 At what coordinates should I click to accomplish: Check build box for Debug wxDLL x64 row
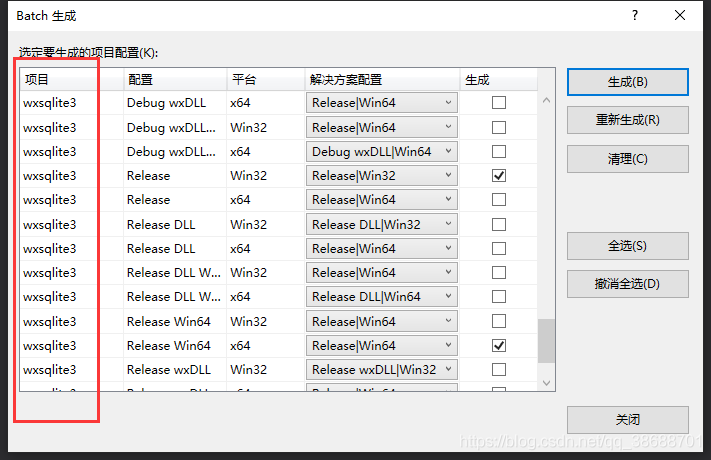(499, 103)
